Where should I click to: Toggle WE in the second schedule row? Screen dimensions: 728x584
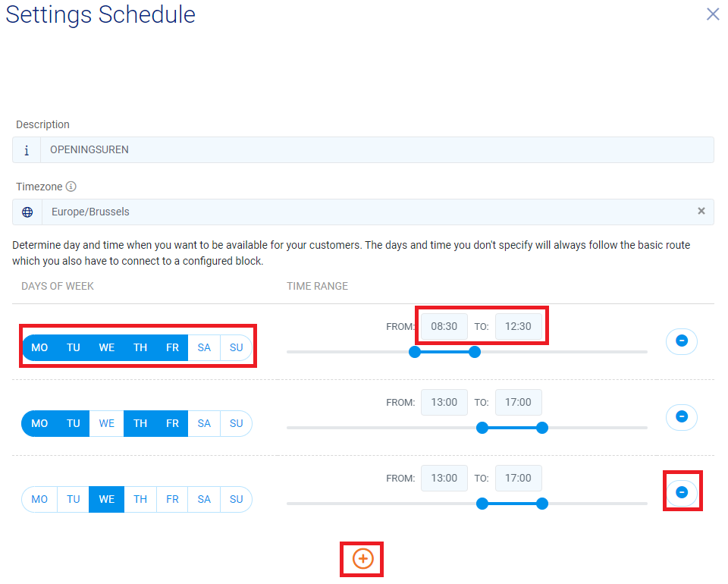coord(107,423)
